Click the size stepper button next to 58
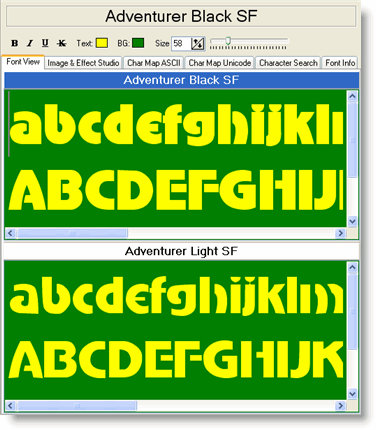This screenshot has height=430, width=376. [198, 44]
